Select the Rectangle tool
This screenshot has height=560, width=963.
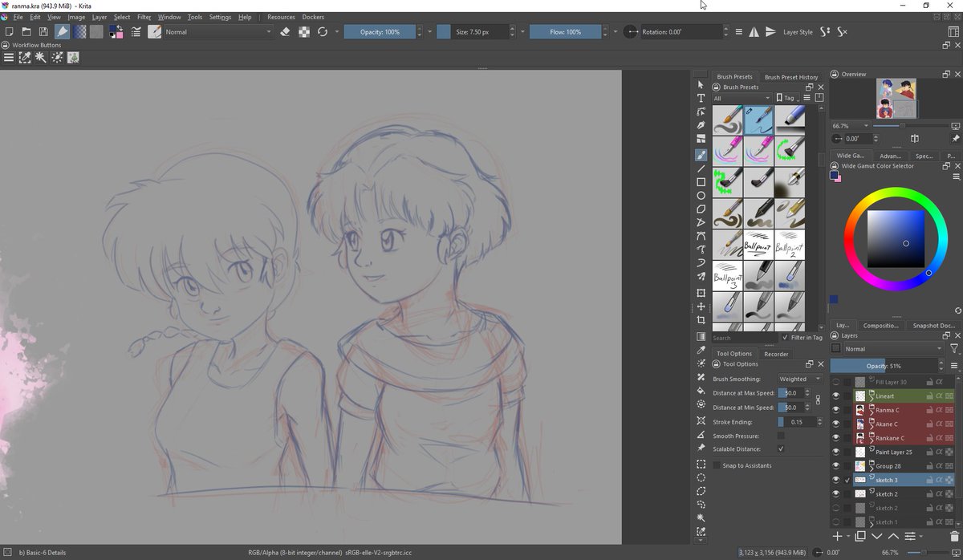[701, 182]
